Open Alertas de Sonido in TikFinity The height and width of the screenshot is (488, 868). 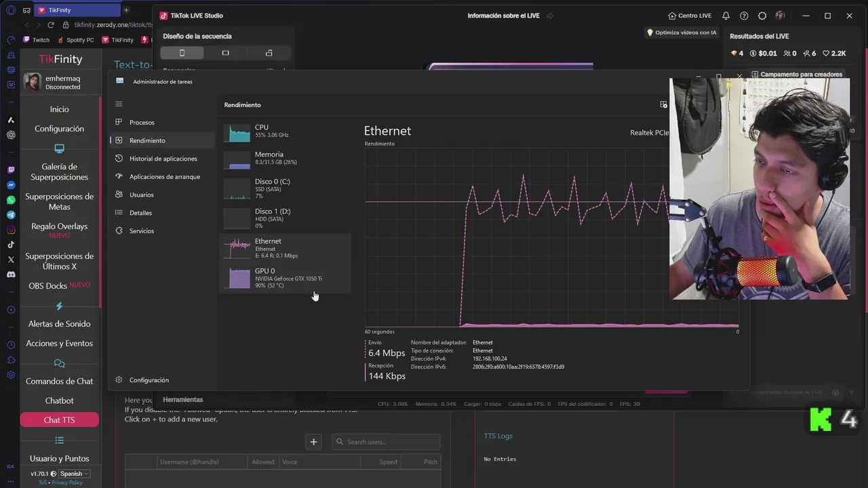(x=59, y=324)
